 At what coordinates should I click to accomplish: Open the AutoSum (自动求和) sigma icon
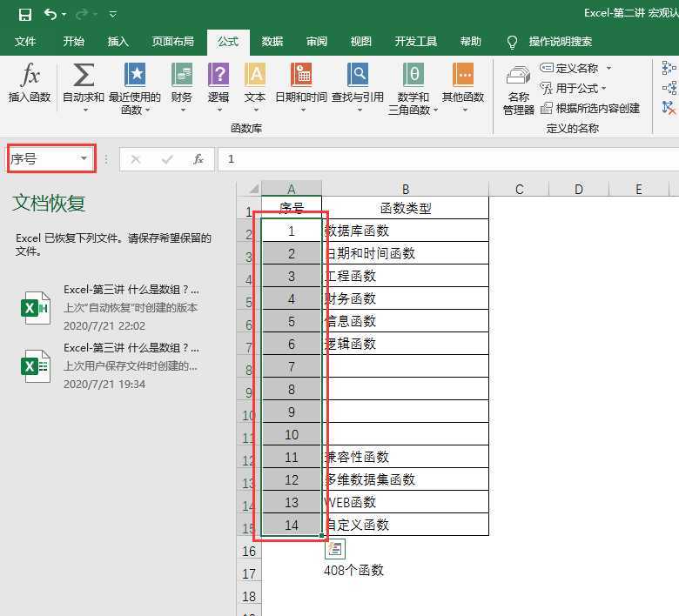[84, 77]
